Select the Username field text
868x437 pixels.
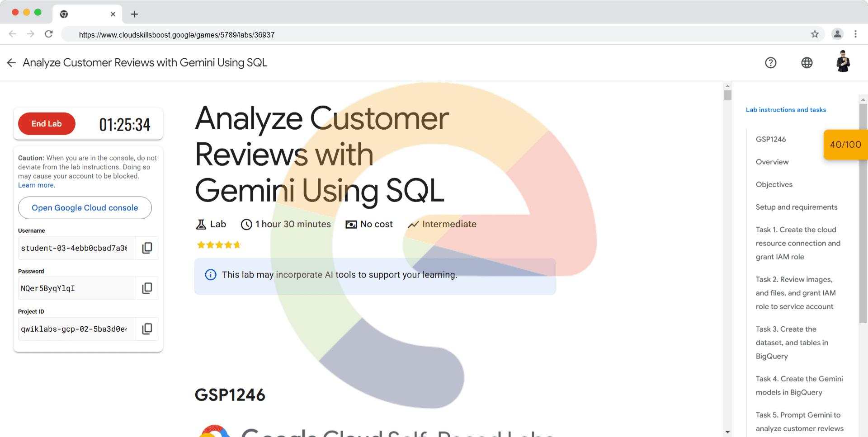pos(77,248)
